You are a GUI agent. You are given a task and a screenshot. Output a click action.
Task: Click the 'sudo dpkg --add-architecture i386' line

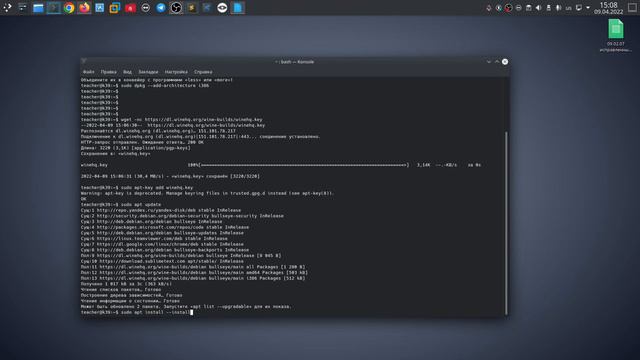point(145,86)
